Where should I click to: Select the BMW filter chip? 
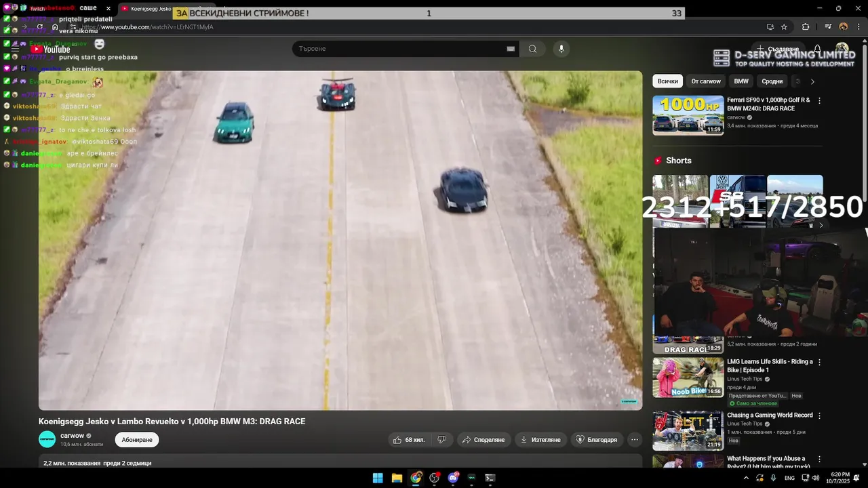tap(741, 81)
